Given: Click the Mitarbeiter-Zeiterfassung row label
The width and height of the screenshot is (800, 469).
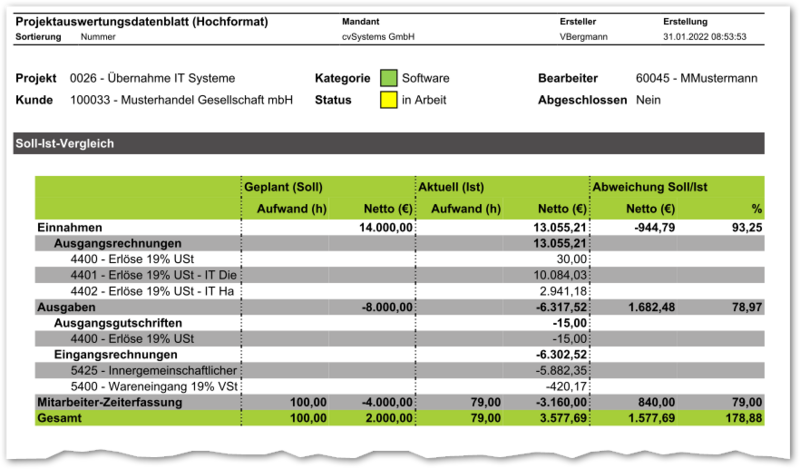Looking at the screenshot, I should pos(110,402).
